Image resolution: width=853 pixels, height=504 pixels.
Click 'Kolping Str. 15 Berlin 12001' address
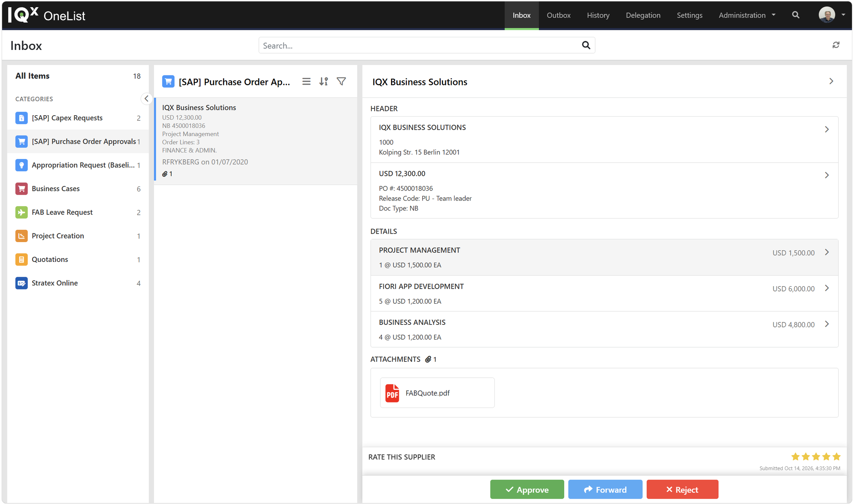coord(419,152)
